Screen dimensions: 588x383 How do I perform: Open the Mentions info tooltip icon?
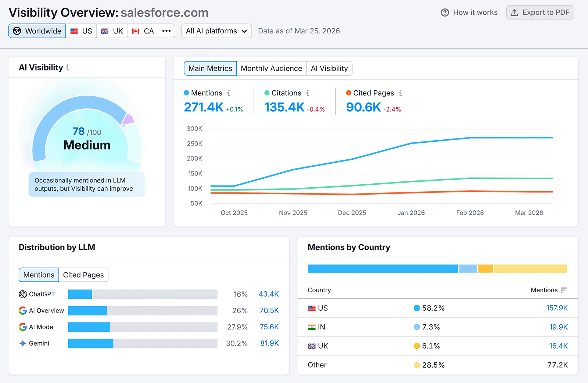229,93
